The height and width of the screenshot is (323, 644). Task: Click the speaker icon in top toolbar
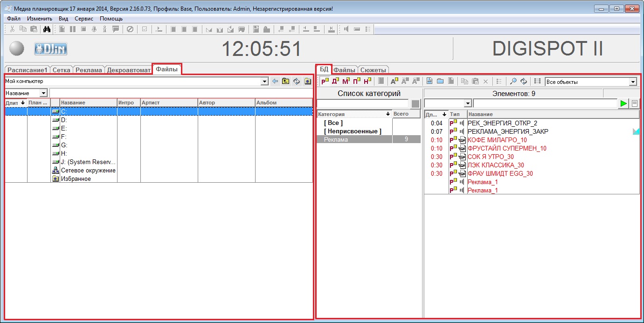(x=346, y=29)
